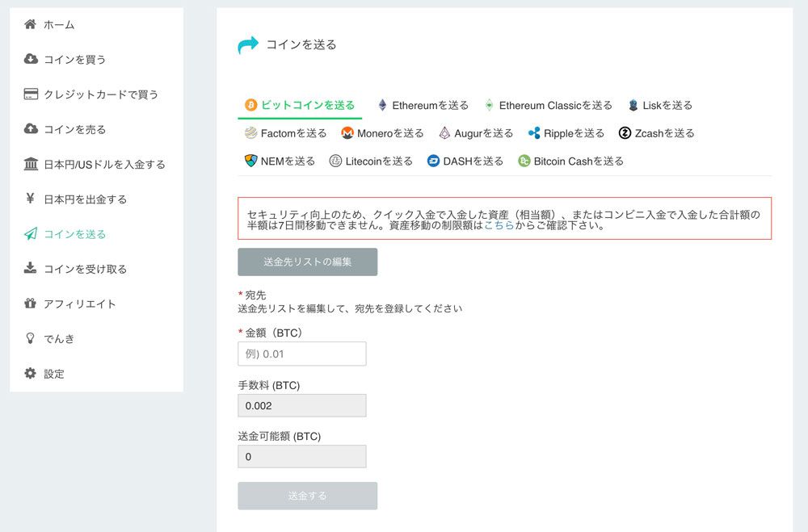808x532 pixels.
Task: Click the 送金可能額 (BTC) field
Action: pyautogui.click(x=302, y=456)
